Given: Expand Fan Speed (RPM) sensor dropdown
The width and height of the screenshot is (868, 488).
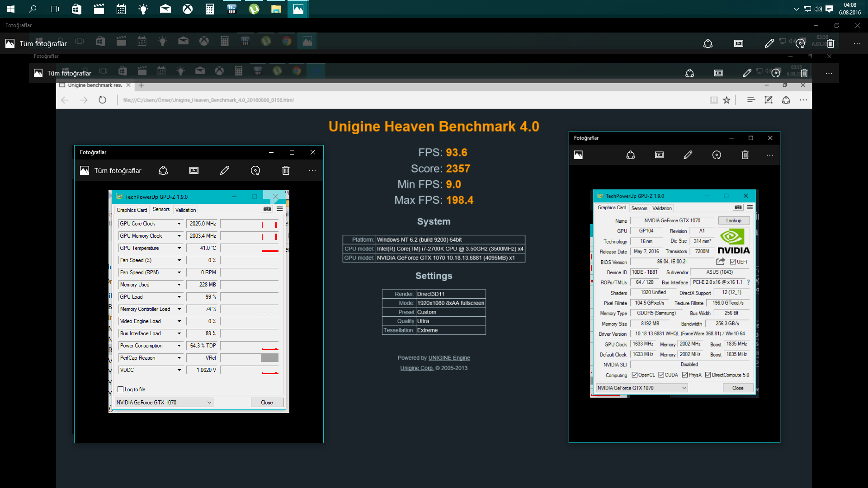Looking at the screenshot, I should (x=179, y=272).
